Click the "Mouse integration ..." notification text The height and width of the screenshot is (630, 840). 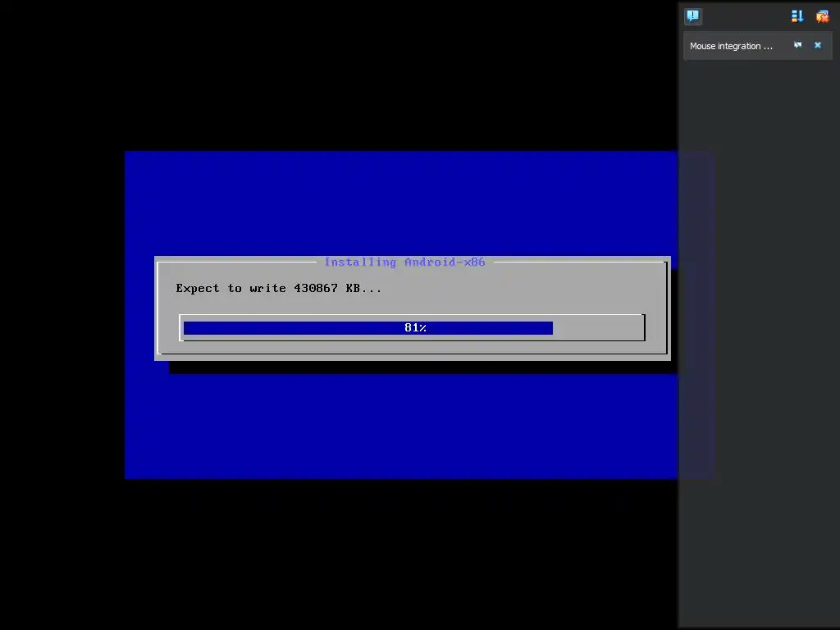pyautogui.click(x=731, y=46)
